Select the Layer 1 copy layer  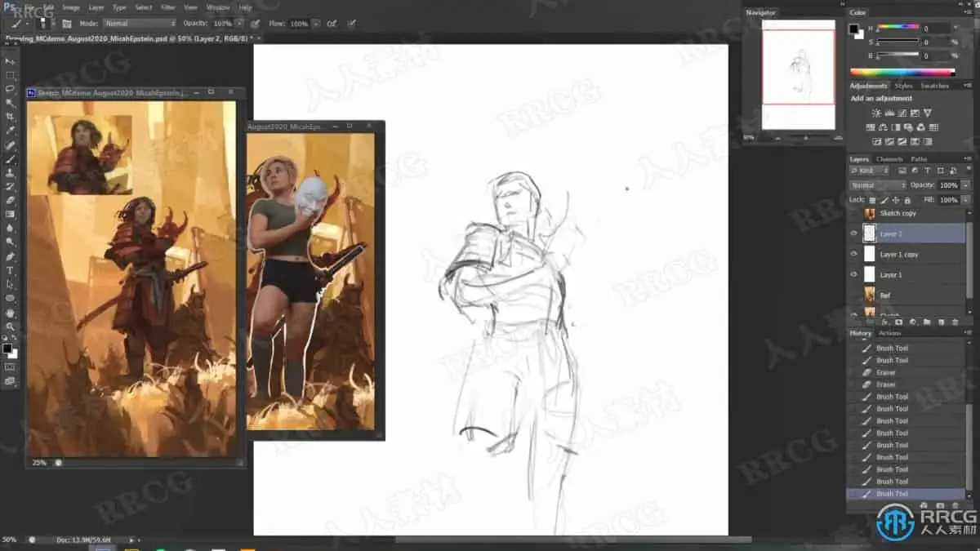[906, 254]
